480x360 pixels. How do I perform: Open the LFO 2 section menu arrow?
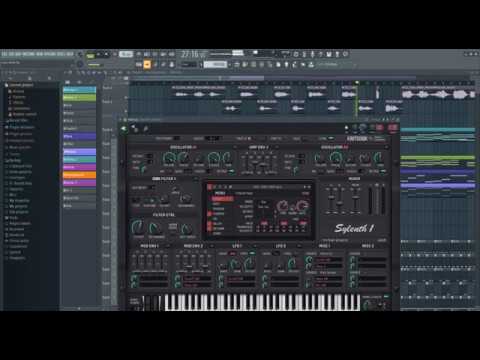point(299,246)
